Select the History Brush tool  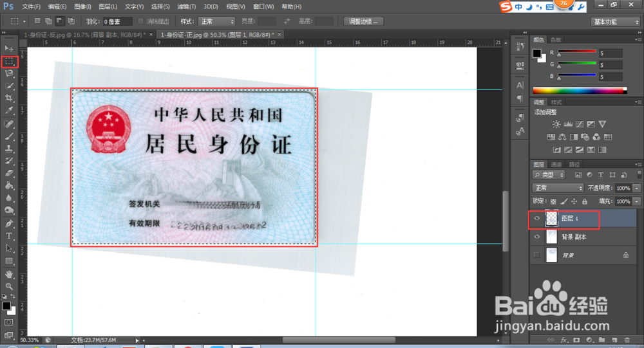[x=9, y=161]
